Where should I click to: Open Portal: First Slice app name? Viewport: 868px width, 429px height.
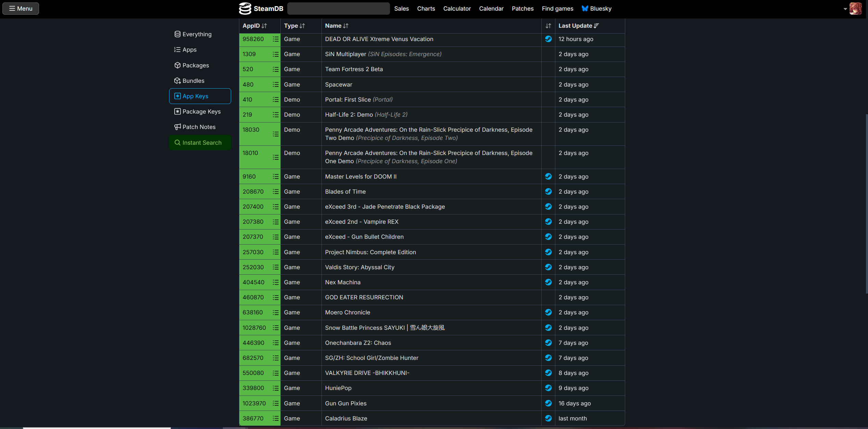click(348, 100)
